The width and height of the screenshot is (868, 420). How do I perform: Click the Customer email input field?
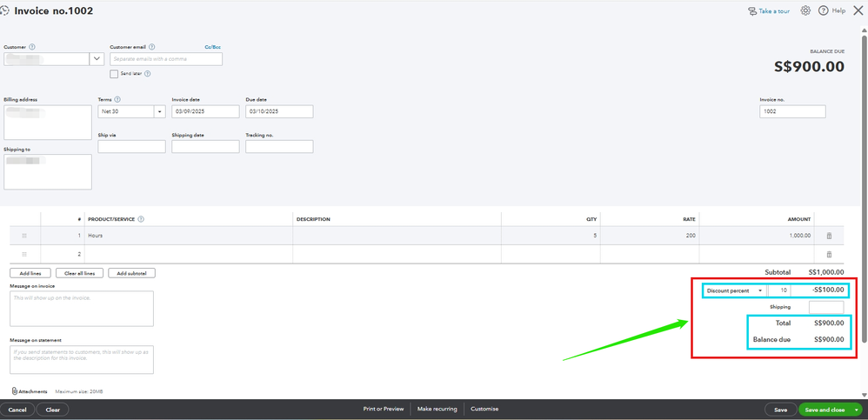coord(166,58)
